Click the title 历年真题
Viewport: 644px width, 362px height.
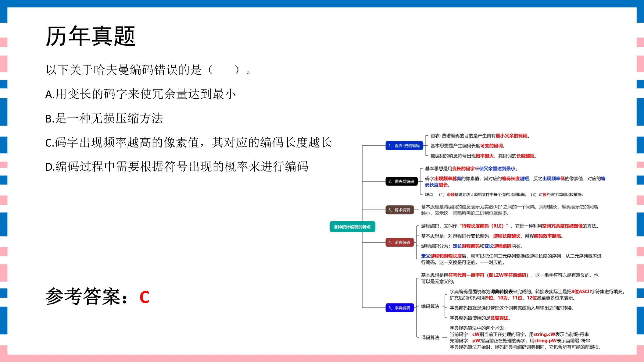point(91,36)
